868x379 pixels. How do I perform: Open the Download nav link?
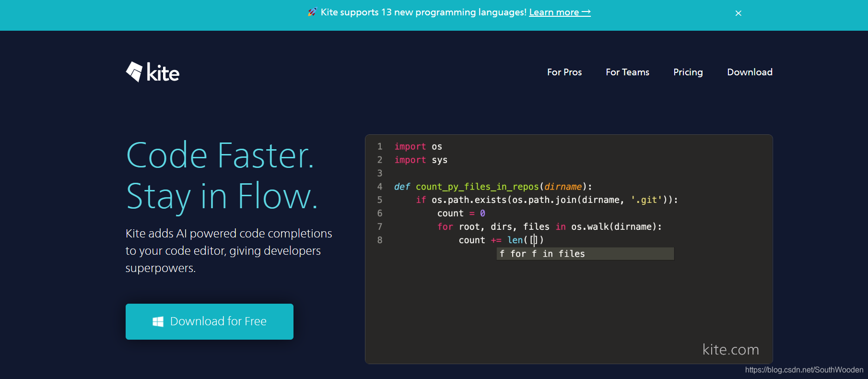pyautogui.click(x=750, y=72)
